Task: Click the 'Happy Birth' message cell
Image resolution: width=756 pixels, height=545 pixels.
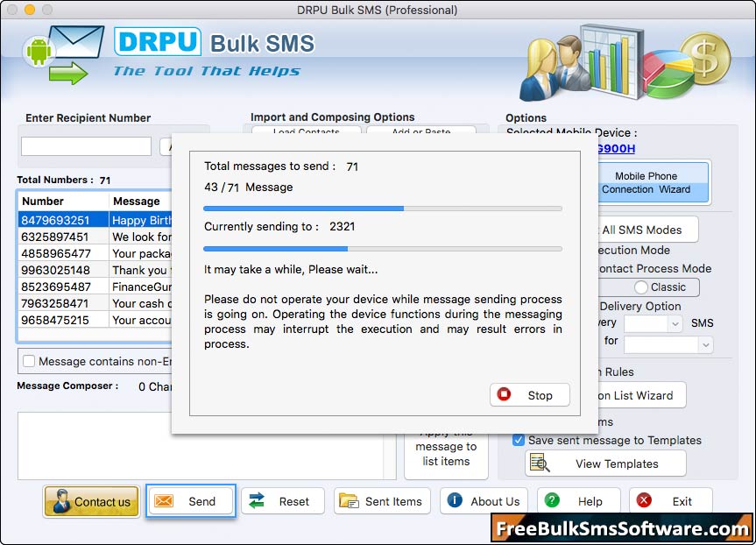Action: pos(142,221)
